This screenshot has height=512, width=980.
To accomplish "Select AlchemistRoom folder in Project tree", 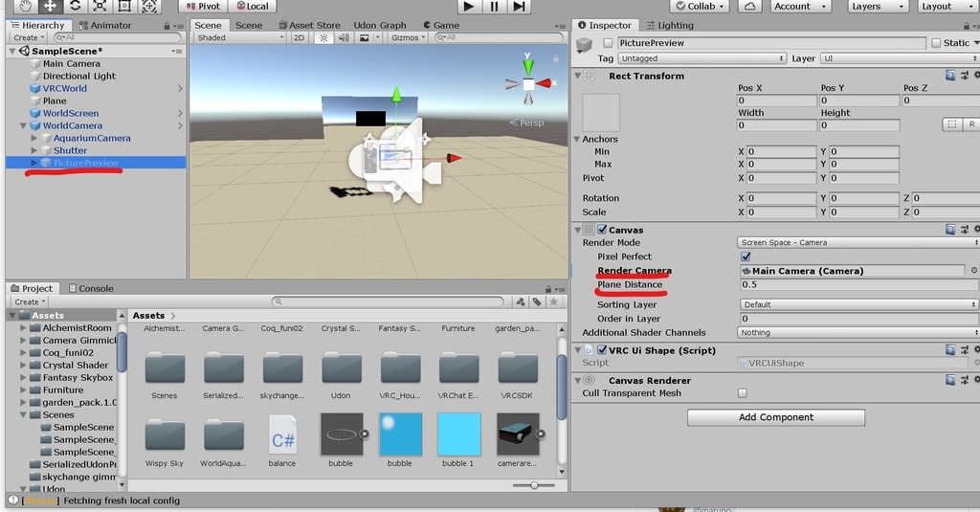I will [x=77, y=327].
